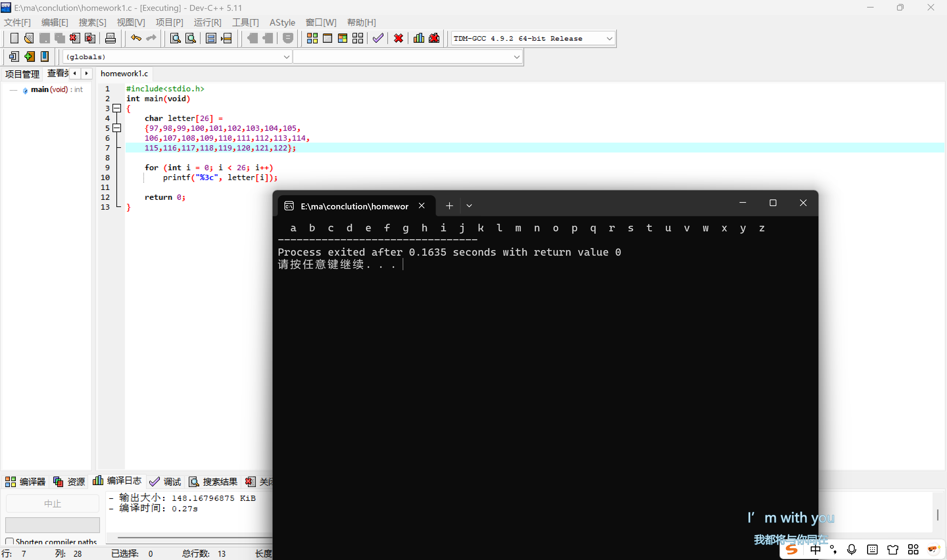Toggle Shorten compiler paths checkbox

10,542
